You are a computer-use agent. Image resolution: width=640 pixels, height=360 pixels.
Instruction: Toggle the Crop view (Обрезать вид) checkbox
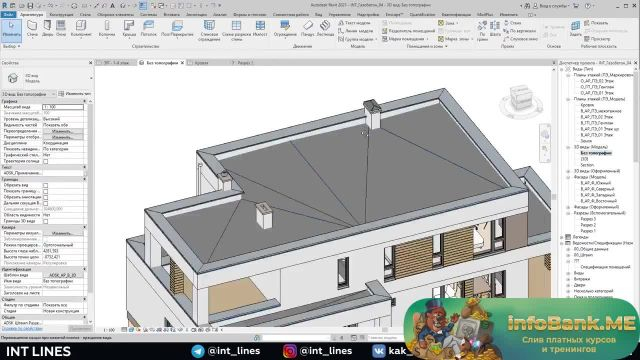click(46, 185)
